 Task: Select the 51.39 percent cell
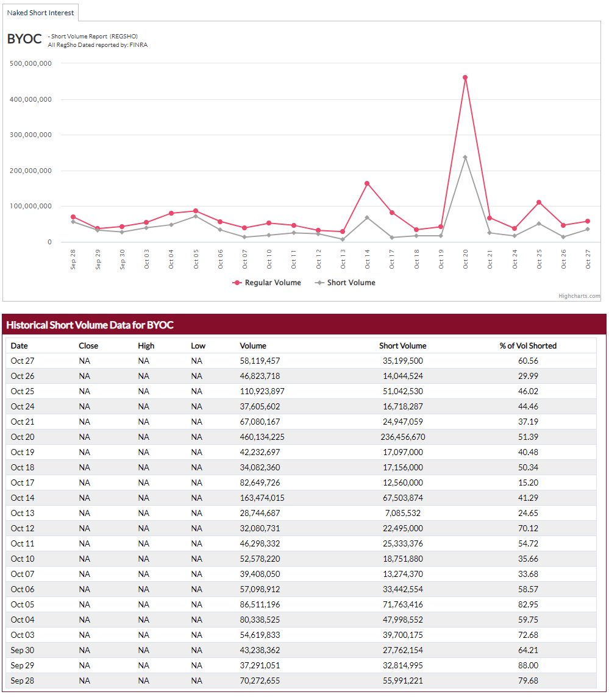[528, 437]
